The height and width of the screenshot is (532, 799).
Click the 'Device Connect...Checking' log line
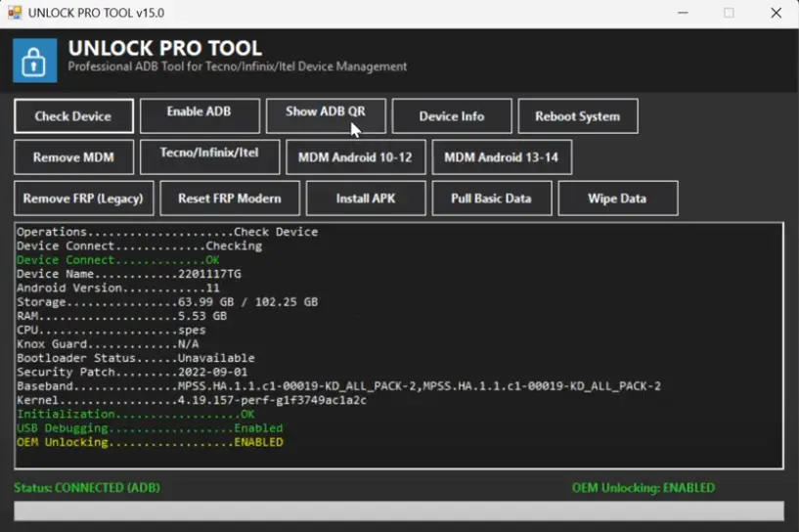point(139,246)
